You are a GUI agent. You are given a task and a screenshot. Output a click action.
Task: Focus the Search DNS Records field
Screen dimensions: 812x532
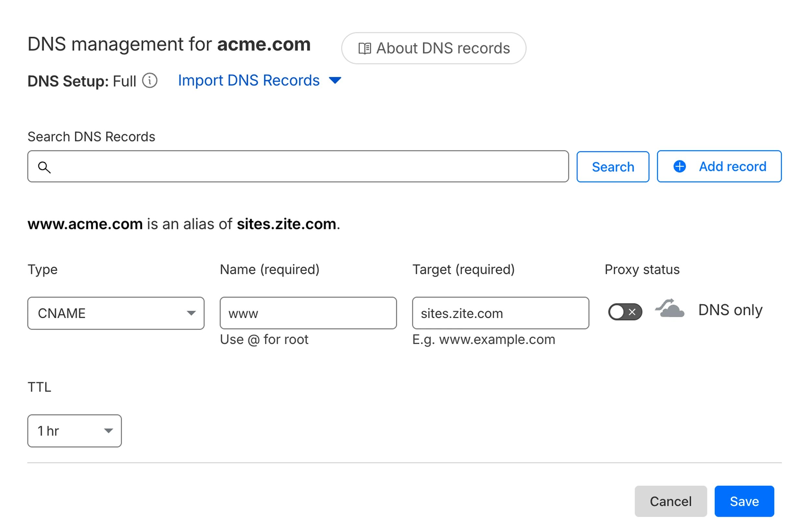(x=298, y=167)
